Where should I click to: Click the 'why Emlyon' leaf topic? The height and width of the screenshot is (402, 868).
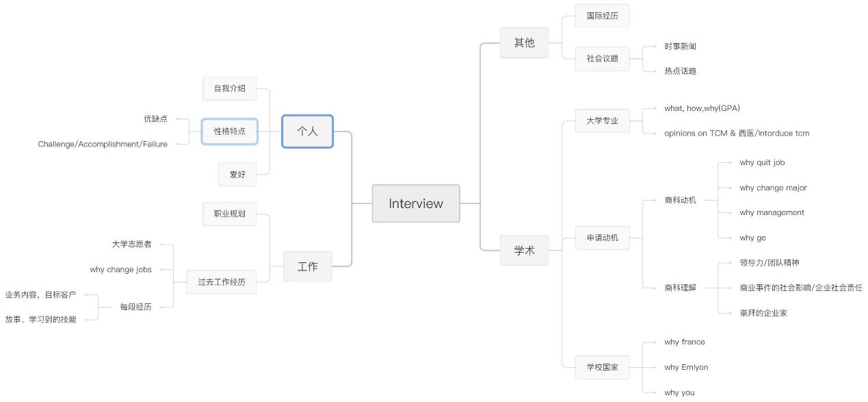click(x=686, y=367)
